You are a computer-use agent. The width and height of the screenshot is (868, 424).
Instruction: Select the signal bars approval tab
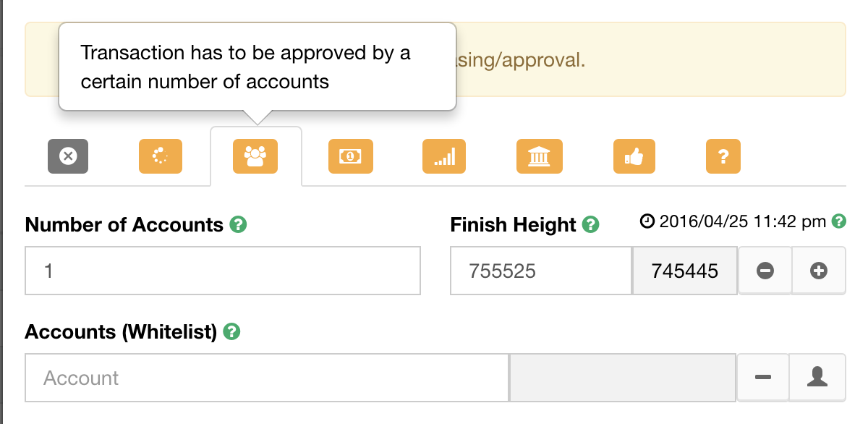pyautogui.click(x=444, y=156)
